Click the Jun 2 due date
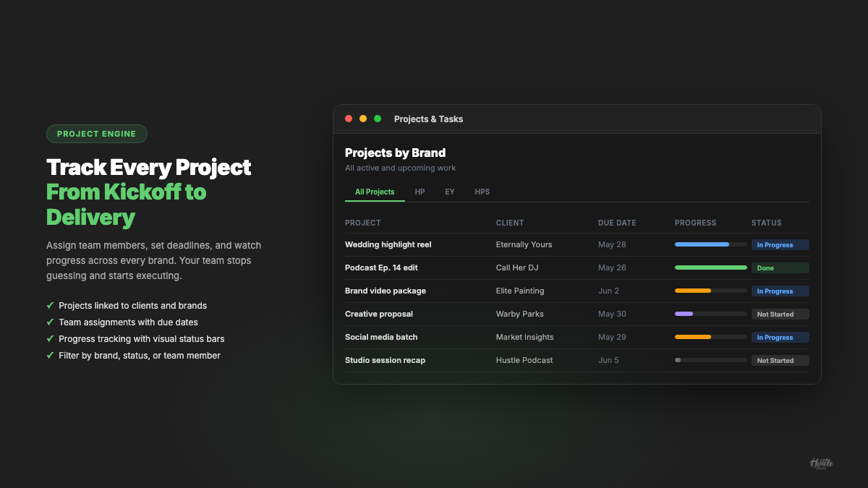868x488 pixels. (608, 291)
